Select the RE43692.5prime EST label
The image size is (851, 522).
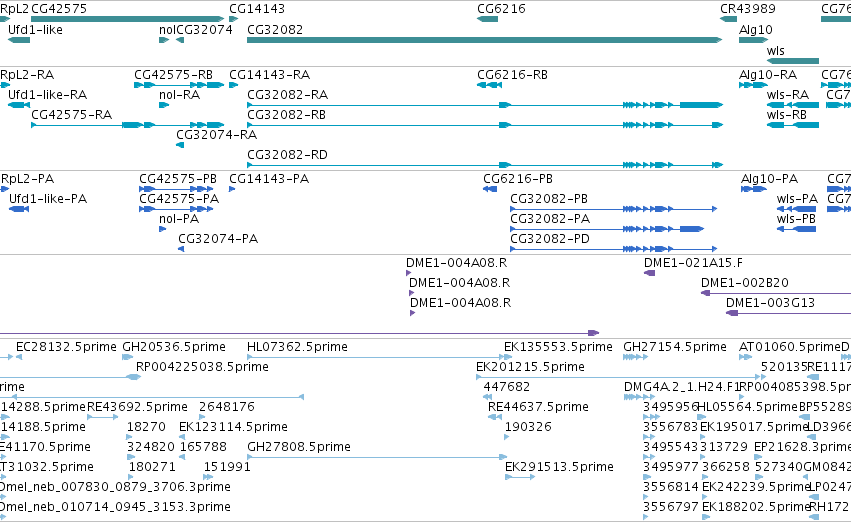(x=137, y=408)
